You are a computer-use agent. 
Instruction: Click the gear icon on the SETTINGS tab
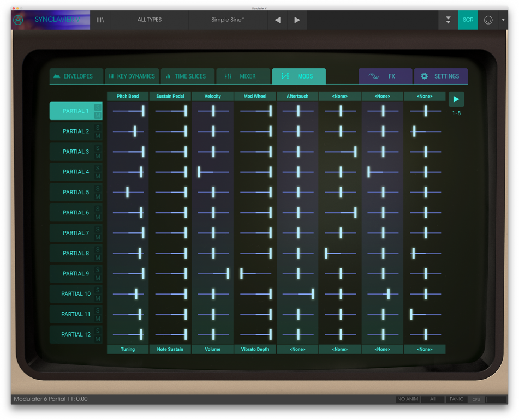tap(425, 76)
